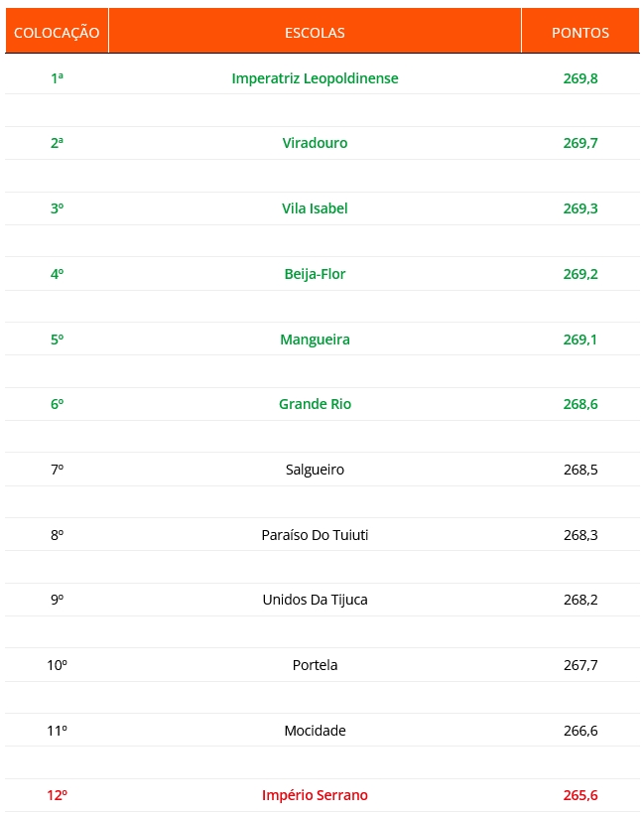Click the 268,6 points for Grande Rio
Image resolution: width=644 pixels, height=817 pixels.
point(580,404)
